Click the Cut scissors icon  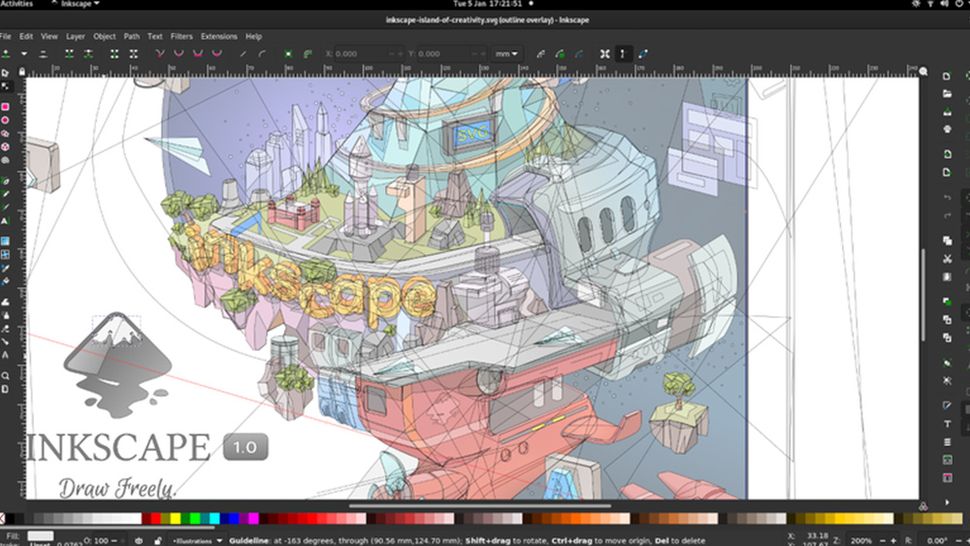click(x=947, y=259)
